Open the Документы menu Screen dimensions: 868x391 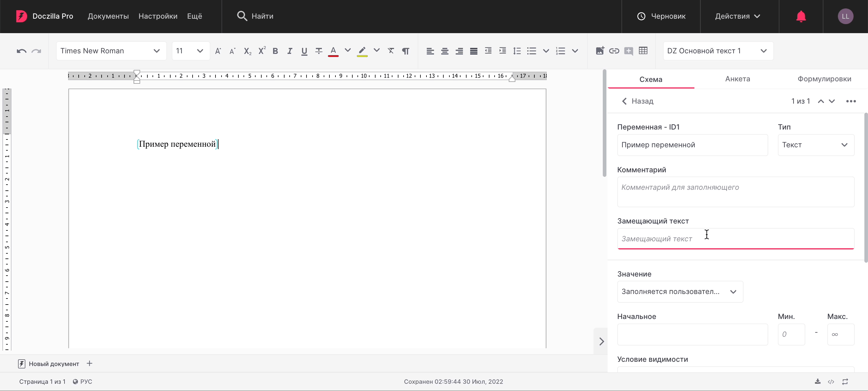point(108,16)
